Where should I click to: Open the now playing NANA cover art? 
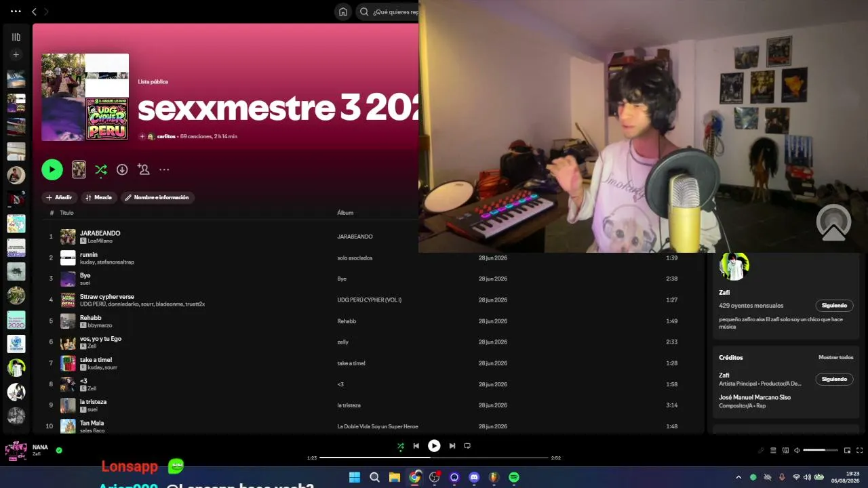[16, 451]
